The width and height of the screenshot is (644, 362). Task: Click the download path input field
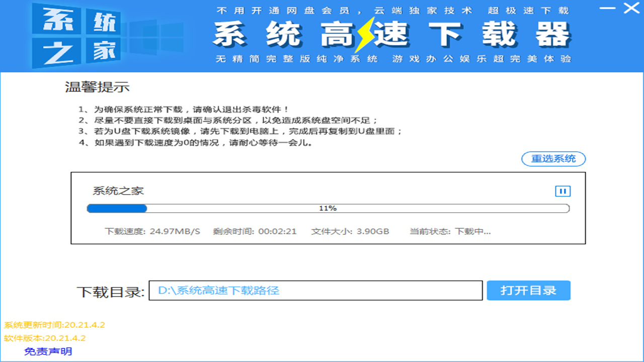[x=317, y=290]
